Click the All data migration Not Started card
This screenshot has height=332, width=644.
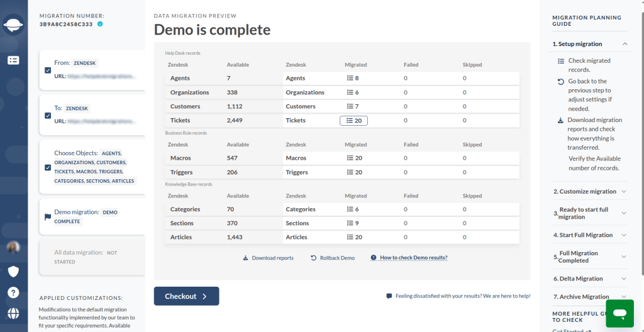click(92, 257)
